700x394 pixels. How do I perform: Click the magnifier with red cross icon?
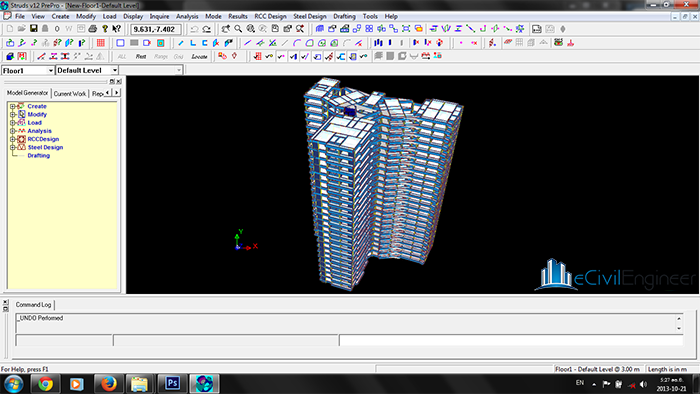tap(300, 29)
